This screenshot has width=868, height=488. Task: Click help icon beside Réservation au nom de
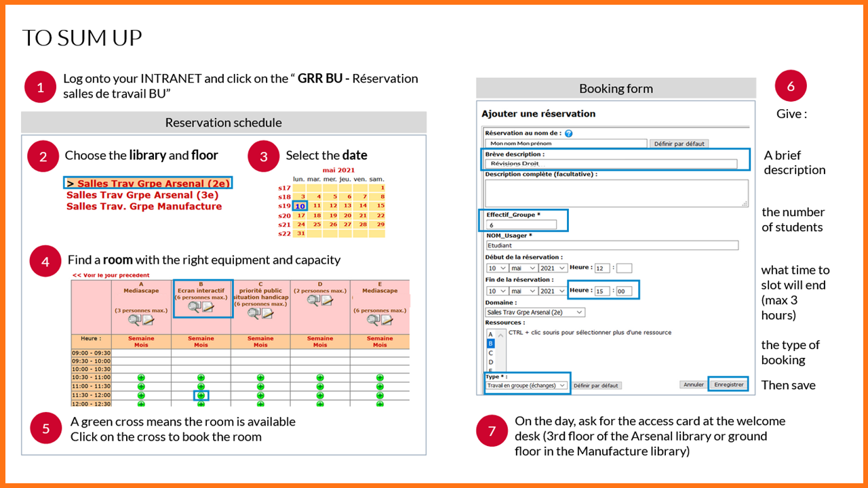point(568,134)
